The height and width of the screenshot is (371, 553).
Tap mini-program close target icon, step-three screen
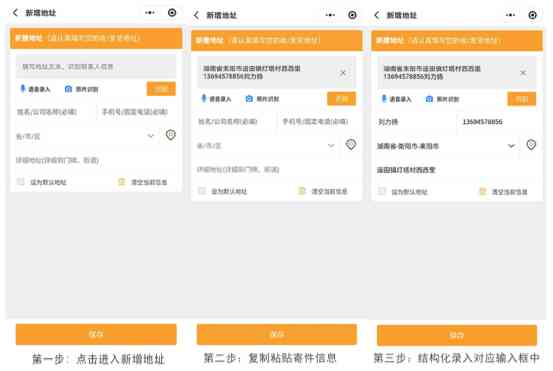coord(533,15)
